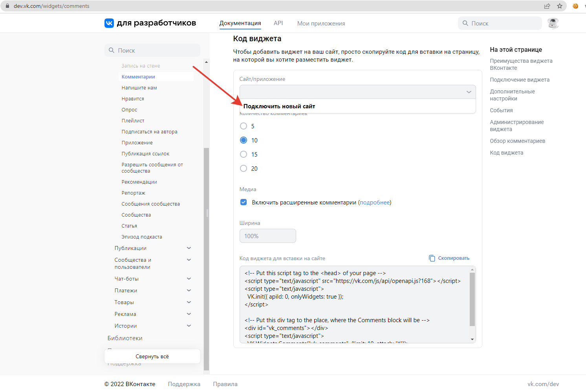Open Правила link in footer
Screen dimensions: 586x392
point(225,384)
